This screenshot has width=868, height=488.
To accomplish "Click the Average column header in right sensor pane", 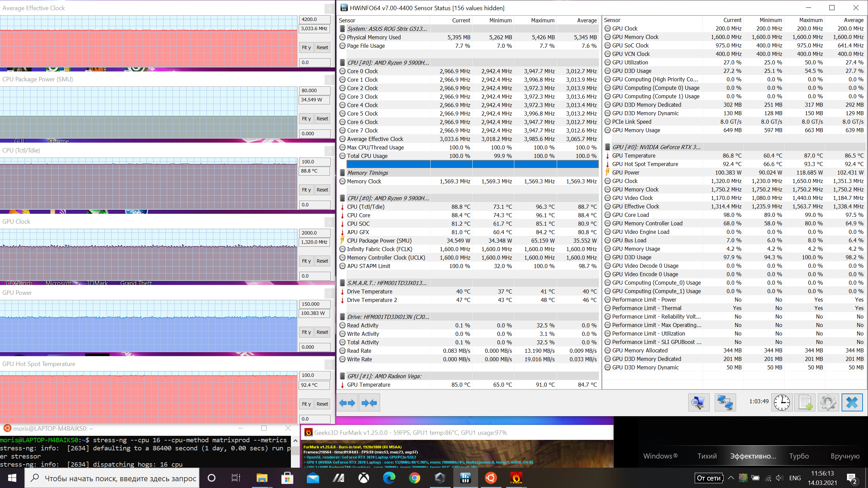I will tap(853, 20).
